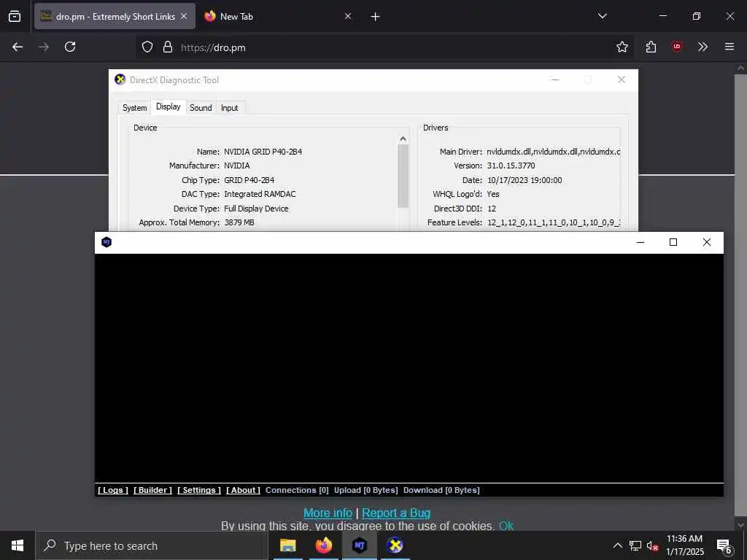The height and width of the screenshot is (560, 747).
Task: Click the Download [0 Bytes] status text
Action: pyautogui.click(x=441, y=490)
